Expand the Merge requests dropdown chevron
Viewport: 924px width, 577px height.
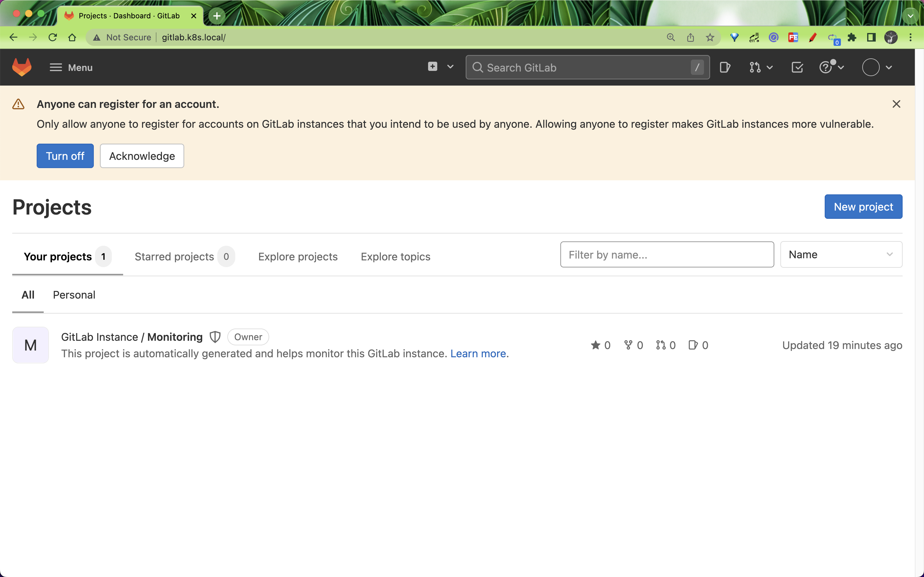[x=770, y=68]
